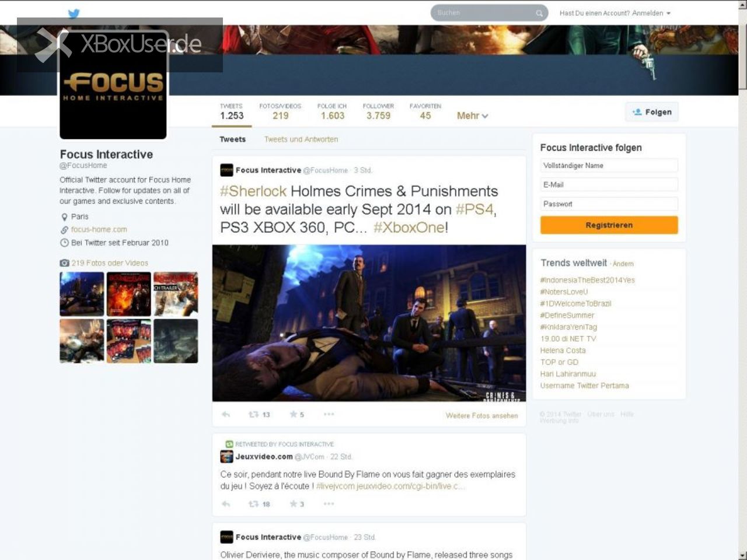
Task: Open Folge Ich 1.603 list
Action: click(x=332, y=111)
